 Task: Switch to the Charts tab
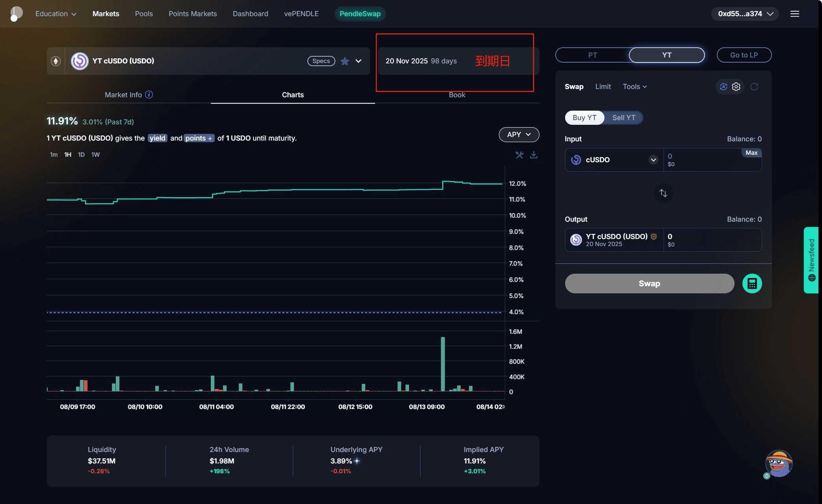click(x=293, y=95)
